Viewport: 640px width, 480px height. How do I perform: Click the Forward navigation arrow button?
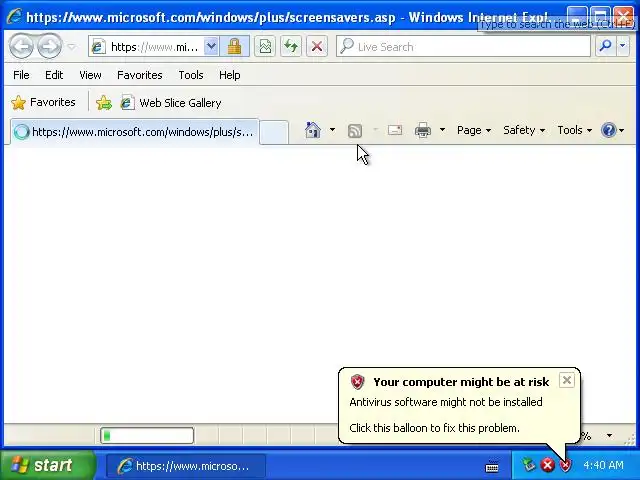pyautogui.click(x=49, y=46)
